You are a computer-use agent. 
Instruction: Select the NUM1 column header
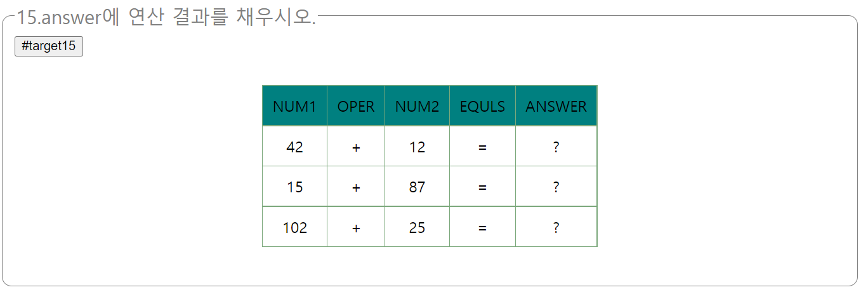pyautogui.click(x=294, y=106)
